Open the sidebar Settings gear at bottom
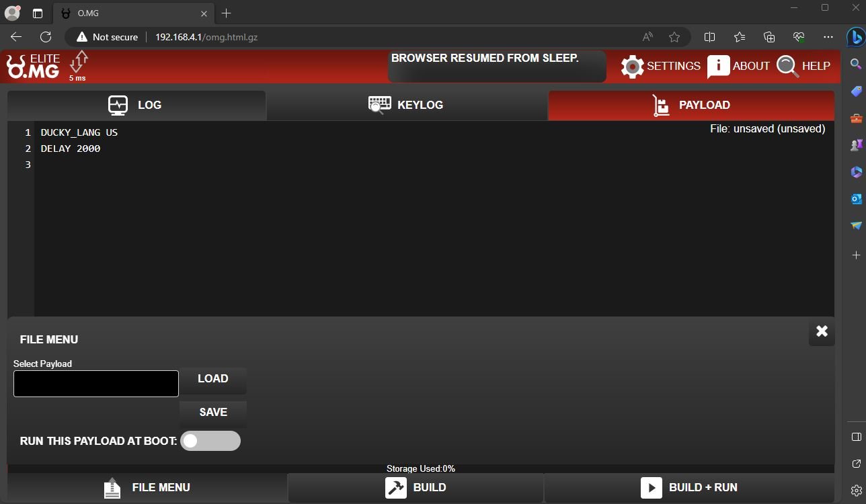This screenshot has width=866, height=504. pos(856,491)
